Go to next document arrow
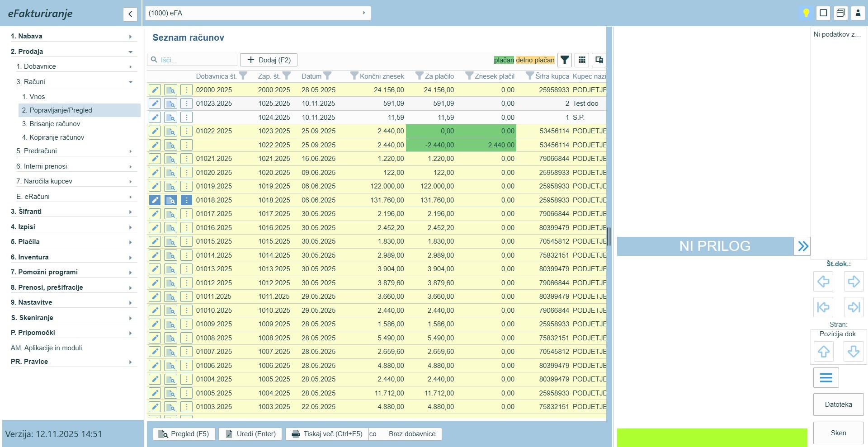This screenshot has width=868, height=447. [x=854, y=282]
